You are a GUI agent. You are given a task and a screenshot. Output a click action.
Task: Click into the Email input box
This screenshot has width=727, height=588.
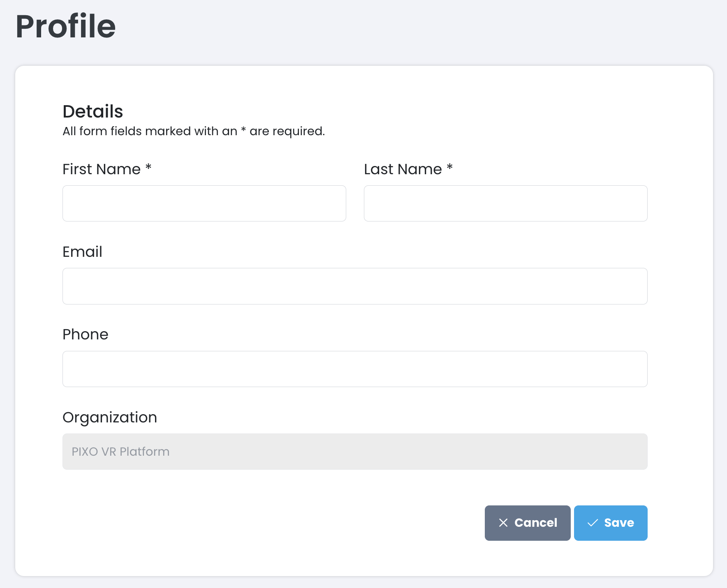point(355,286)
